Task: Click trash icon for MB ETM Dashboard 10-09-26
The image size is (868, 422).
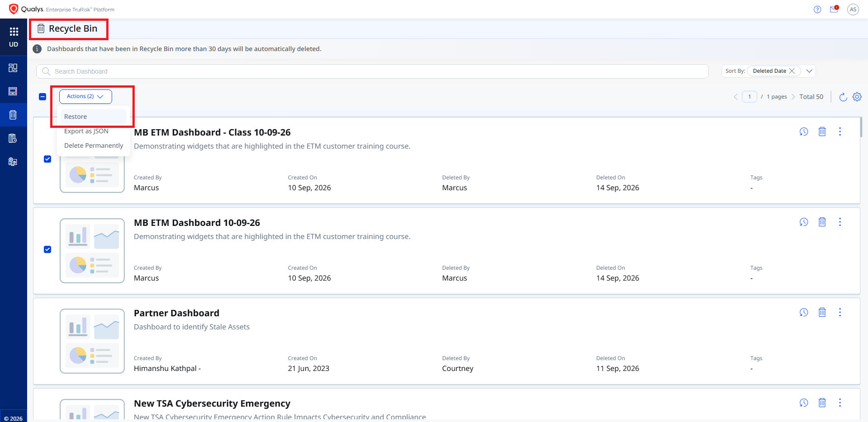Action: click(822, 222)
